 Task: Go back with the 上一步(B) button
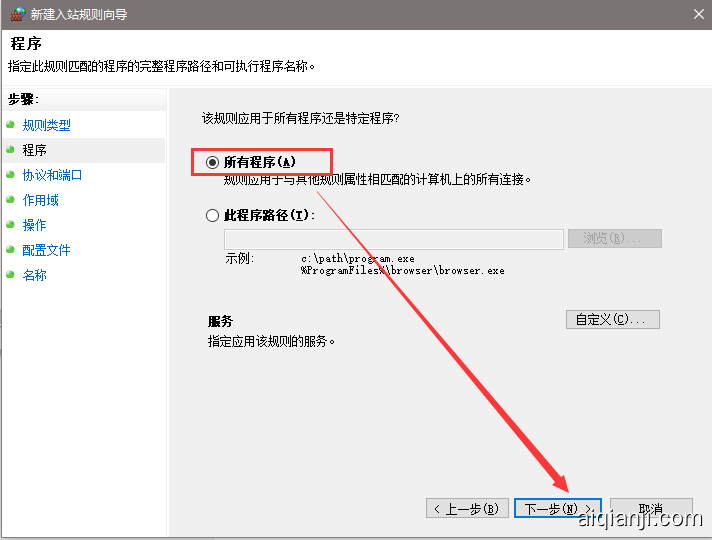pyautogui.click(x=466, y=509)
